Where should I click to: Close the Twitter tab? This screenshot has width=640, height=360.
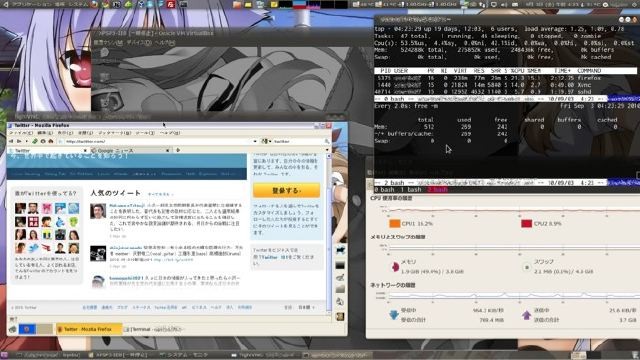[85, 151]
